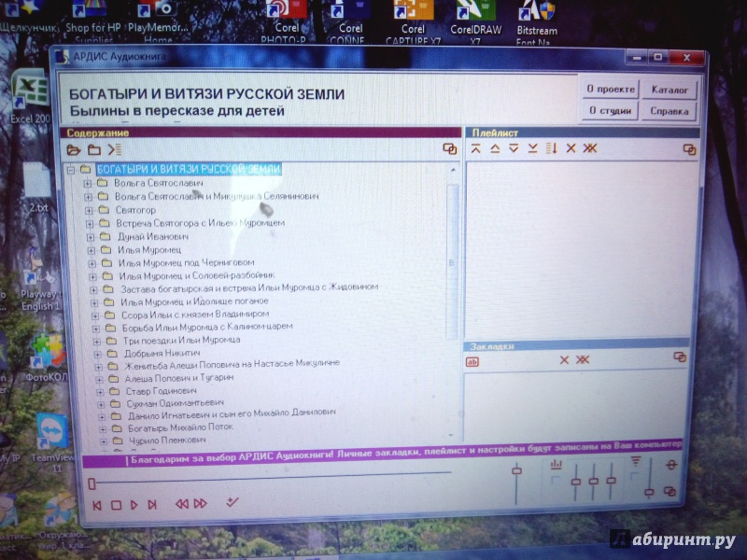Expand the Добрыня Никитич folder
Image resolution: width=747 pixels, height=560 pixels.
coord(98,355)
